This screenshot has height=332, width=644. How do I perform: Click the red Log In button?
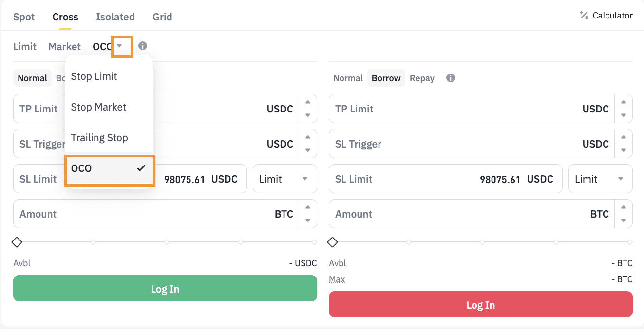tap(480, 305)
